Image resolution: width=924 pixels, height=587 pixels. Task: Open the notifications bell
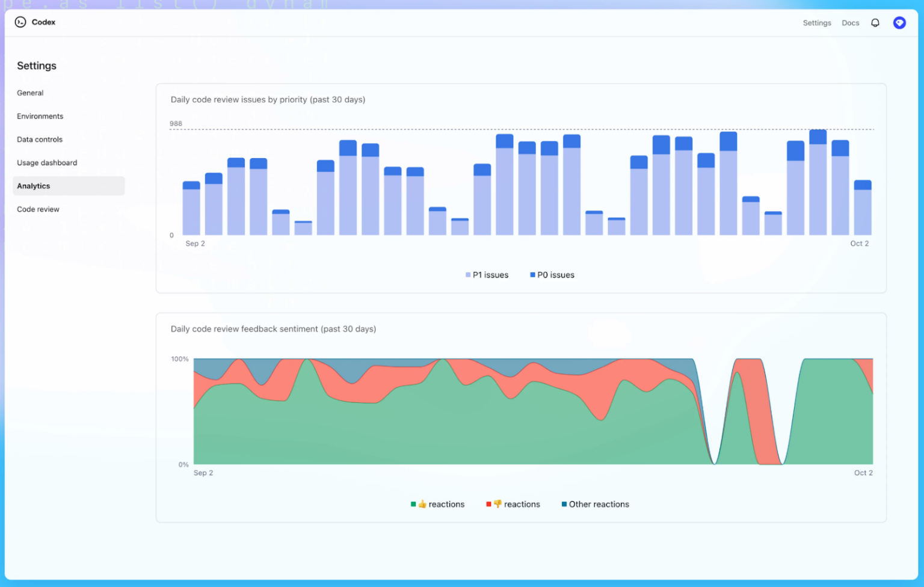875,23
